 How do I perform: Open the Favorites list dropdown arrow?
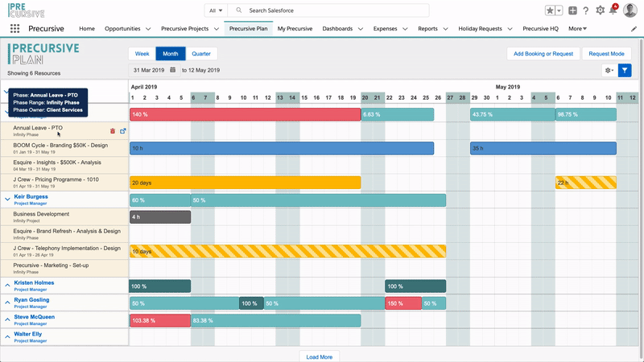(x=559, y=10)
